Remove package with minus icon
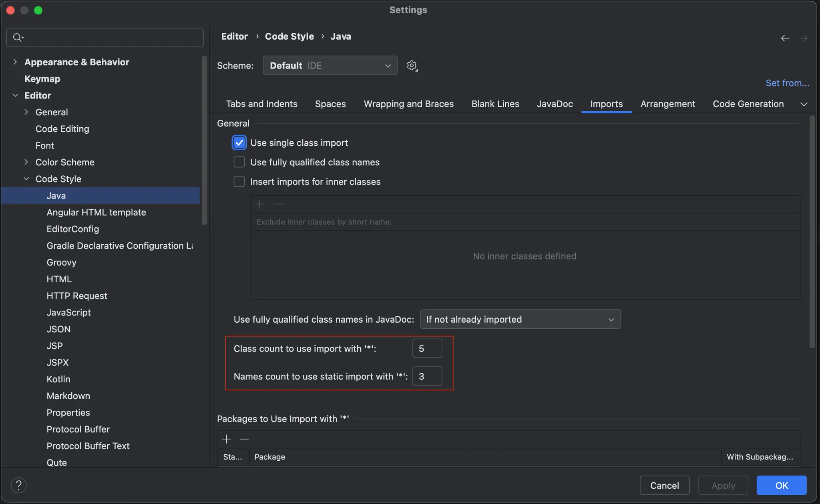Image resolution: width=820 pixels, height=504 pixels. (244, 439)
